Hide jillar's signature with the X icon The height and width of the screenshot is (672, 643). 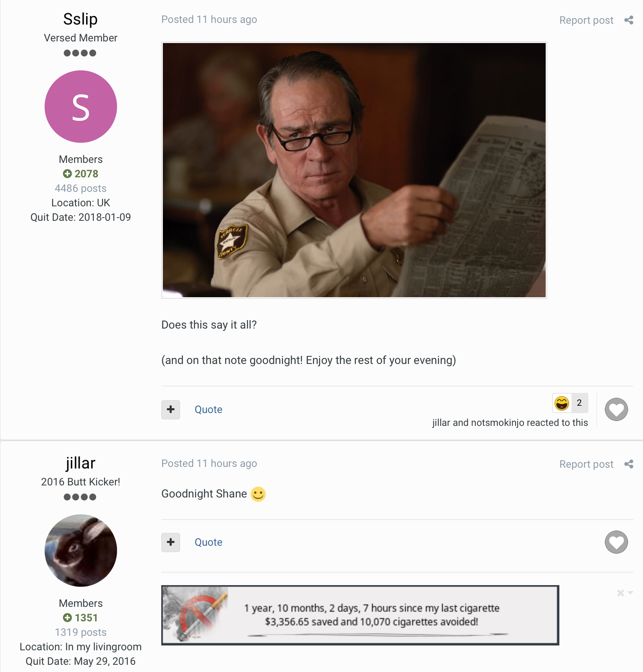[x=620, y=593]
